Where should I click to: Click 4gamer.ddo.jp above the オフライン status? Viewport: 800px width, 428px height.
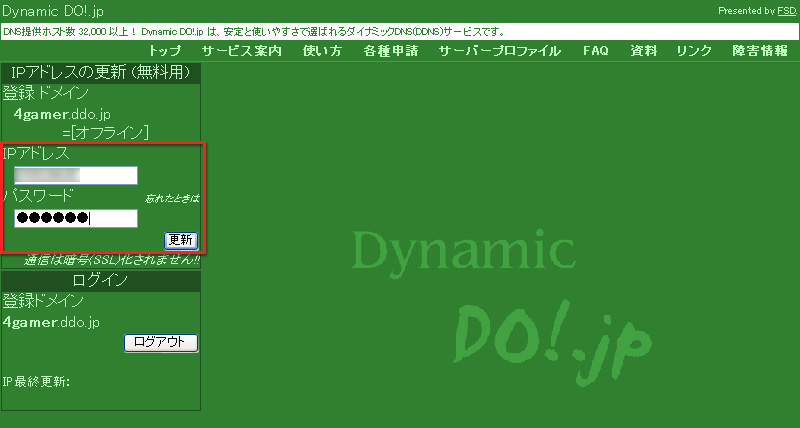tap(62, 114)
